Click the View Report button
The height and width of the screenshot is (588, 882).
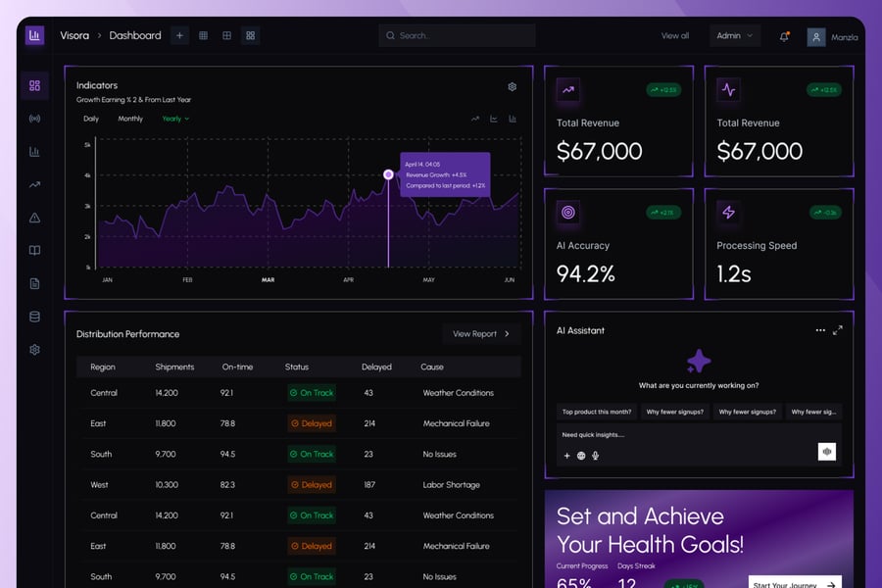click(481, 333)
